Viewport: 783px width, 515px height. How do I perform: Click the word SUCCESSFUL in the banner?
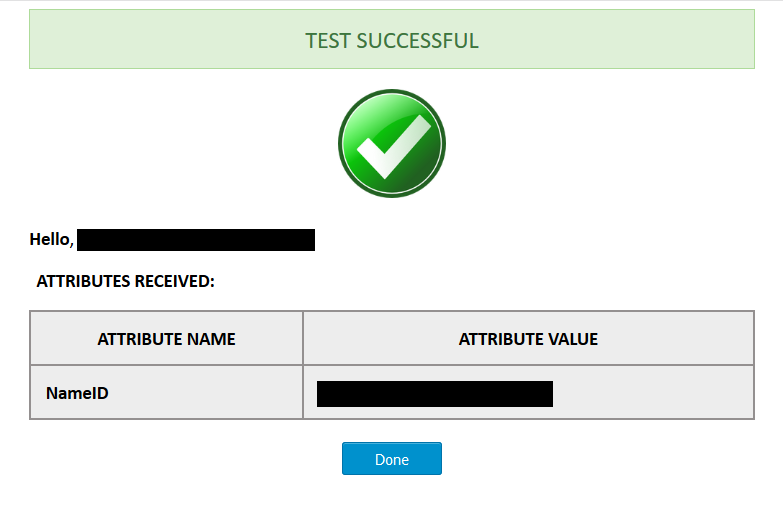pyautogui.click(x=417, y=41)
